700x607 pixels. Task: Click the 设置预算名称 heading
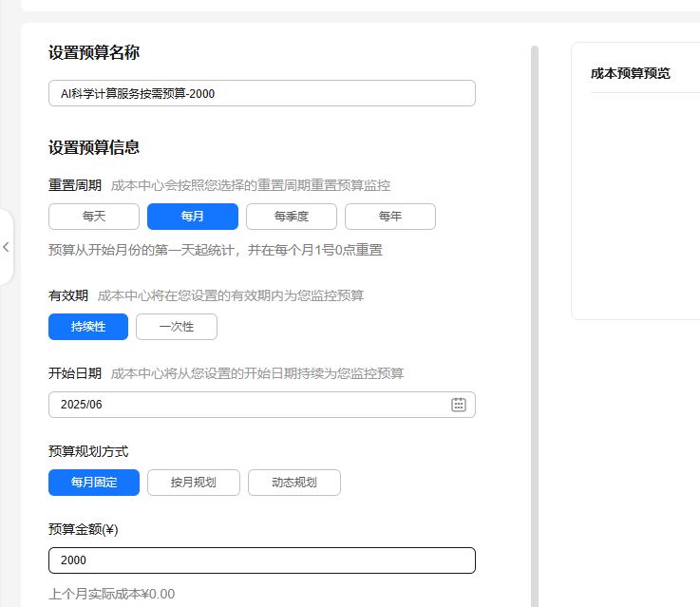pos(94,52)
